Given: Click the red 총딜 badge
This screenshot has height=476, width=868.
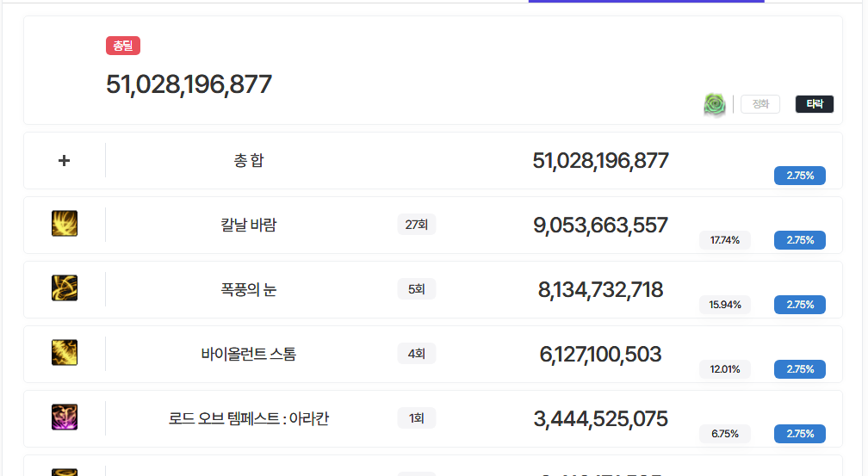Looking at the screenshot, I should coord(122,46).
